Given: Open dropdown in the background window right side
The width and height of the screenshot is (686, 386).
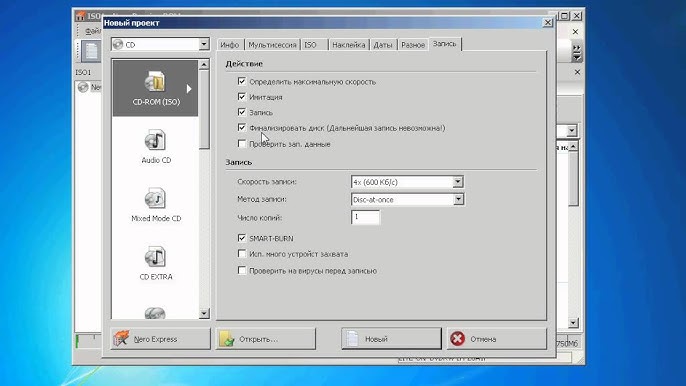Looking at the screenshot, I should click(572, 130).
